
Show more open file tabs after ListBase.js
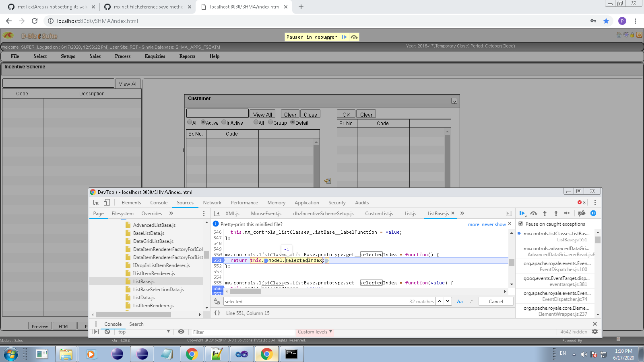[x=462, y=214]
